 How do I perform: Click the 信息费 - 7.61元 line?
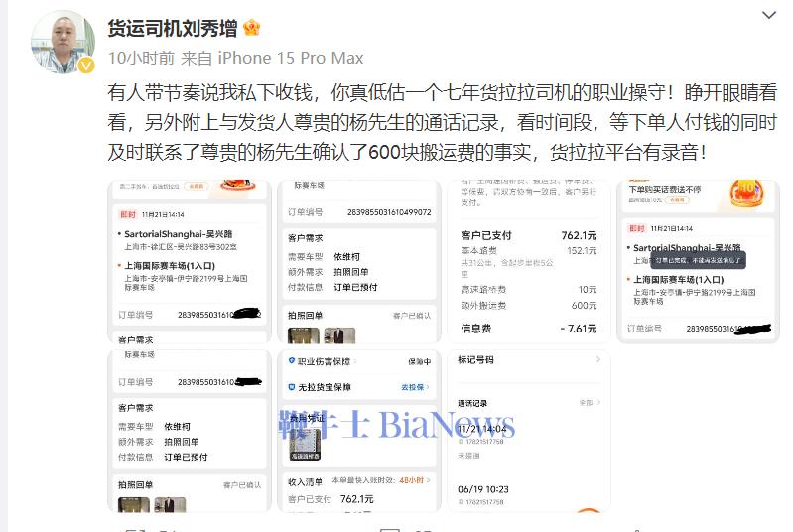coord(528,329)
